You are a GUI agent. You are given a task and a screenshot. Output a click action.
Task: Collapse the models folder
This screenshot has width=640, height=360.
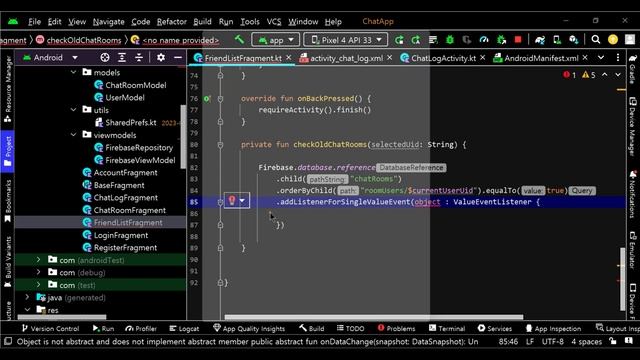tap(73, 72)
